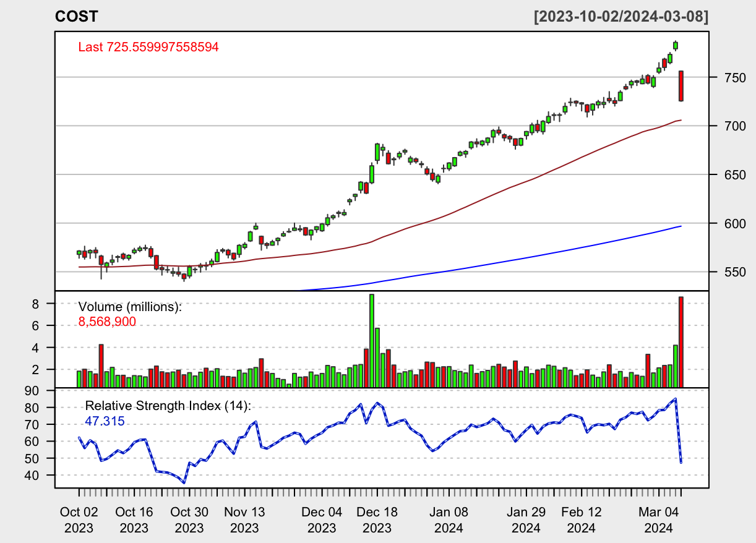Click the 80 label on RSI axis

(33, 408)
